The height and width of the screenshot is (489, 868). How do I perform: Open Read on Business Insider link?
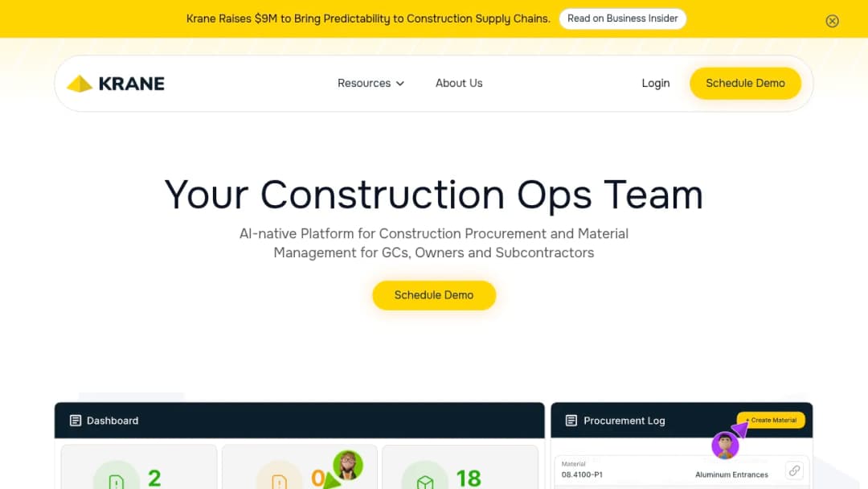coord(622,18)
